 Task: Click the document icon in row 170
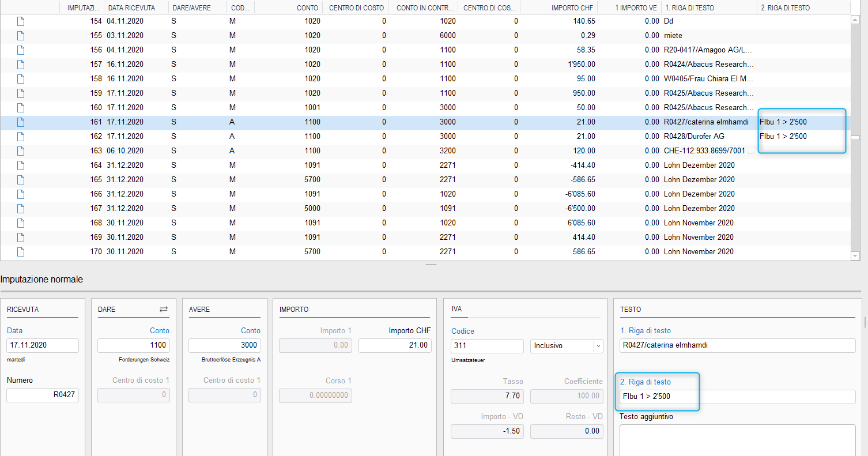[21, 251]
